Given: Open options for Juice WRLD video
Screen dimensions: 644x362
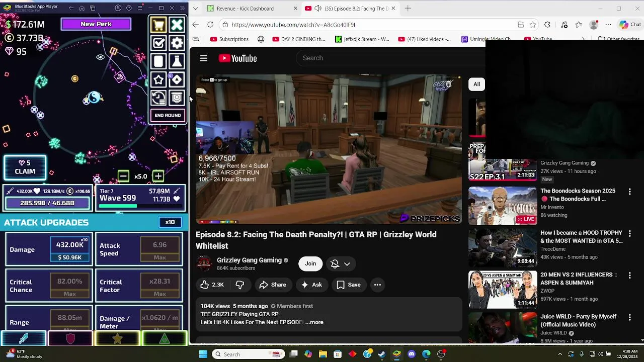Looking at the screenshot, I should [629, 317].
